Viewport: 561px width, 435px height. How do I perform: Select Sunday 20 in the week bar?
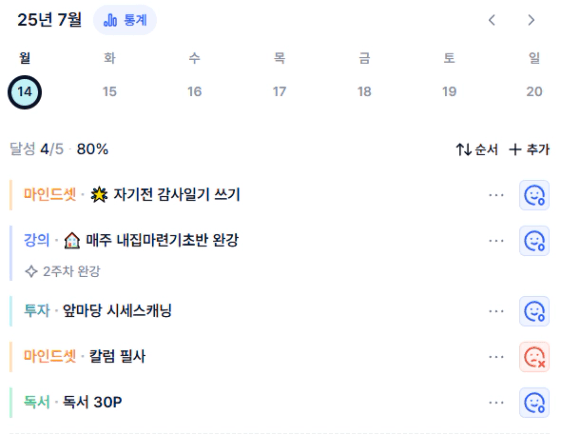534,92
